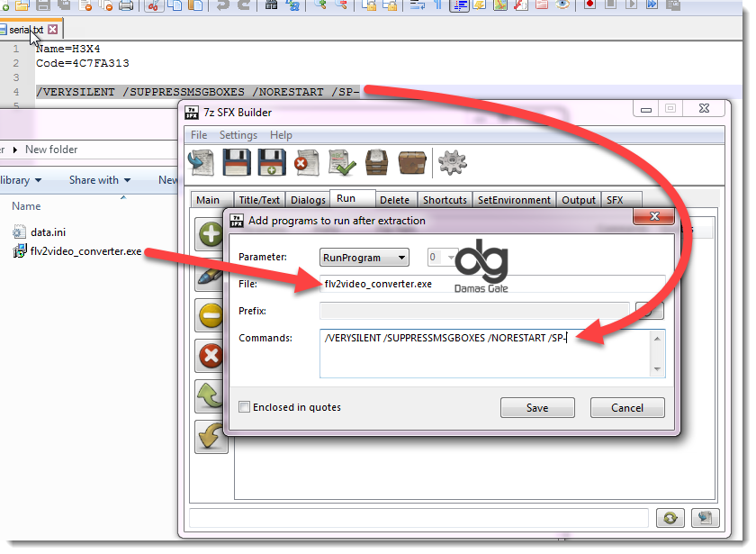The image size is (756, 554).
Task: Click the down arrow of Commands scrollbar
Action: click(657, 369)
